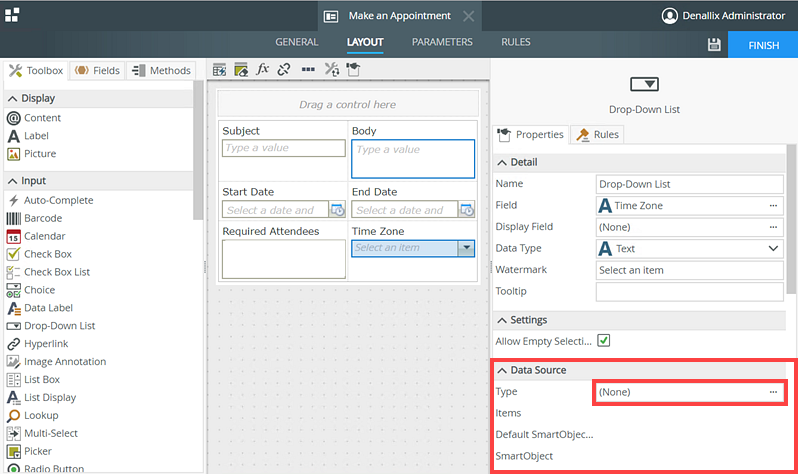
Task: Click the save disk icon beside Finish
Action: [x=714, y=45]
